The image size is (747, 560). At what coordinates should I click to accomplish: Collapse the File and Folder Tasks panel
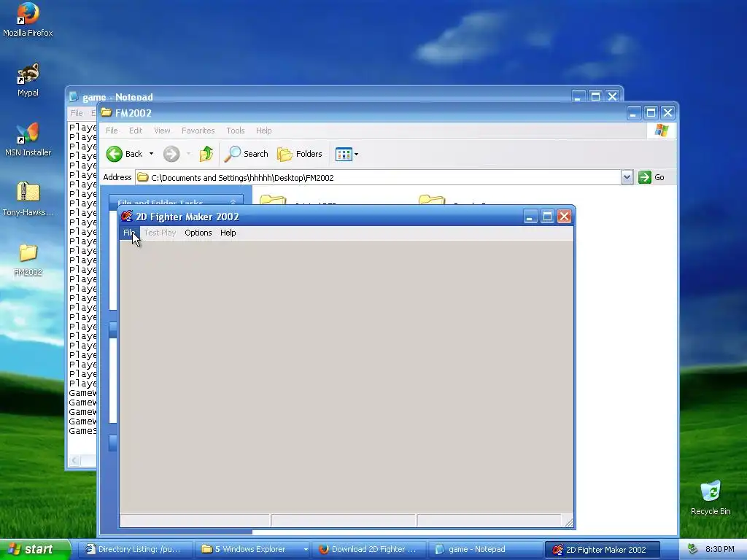[233, 203]
